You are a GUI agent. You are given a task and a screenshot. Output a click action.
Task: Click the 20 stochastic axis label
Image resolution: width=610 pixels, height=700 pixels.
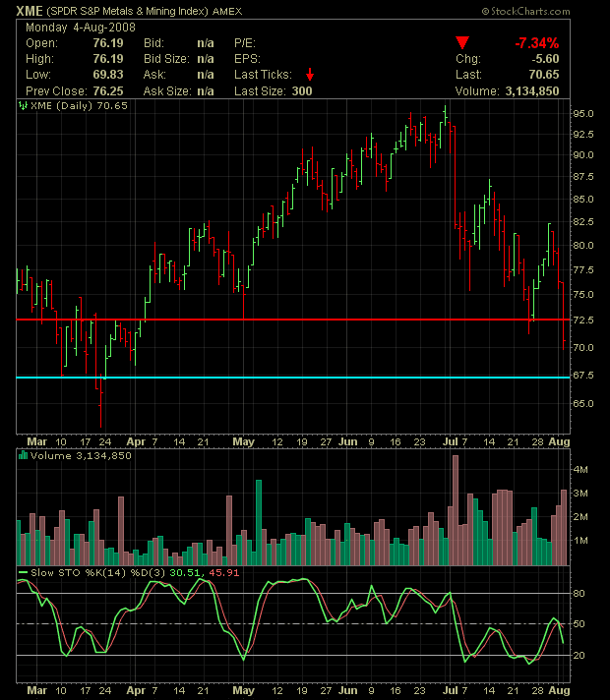(x=579, y=656)
